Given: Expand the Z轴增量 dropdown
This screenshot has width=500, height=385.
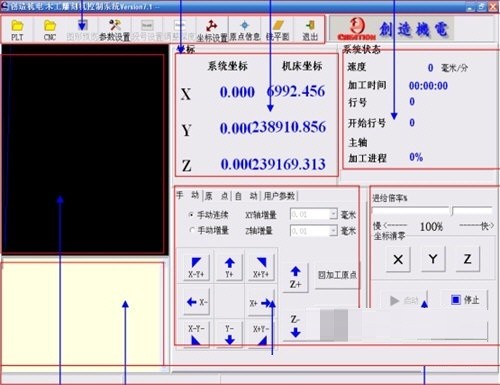Looking at the screenshot, I should tap(333, 231).
